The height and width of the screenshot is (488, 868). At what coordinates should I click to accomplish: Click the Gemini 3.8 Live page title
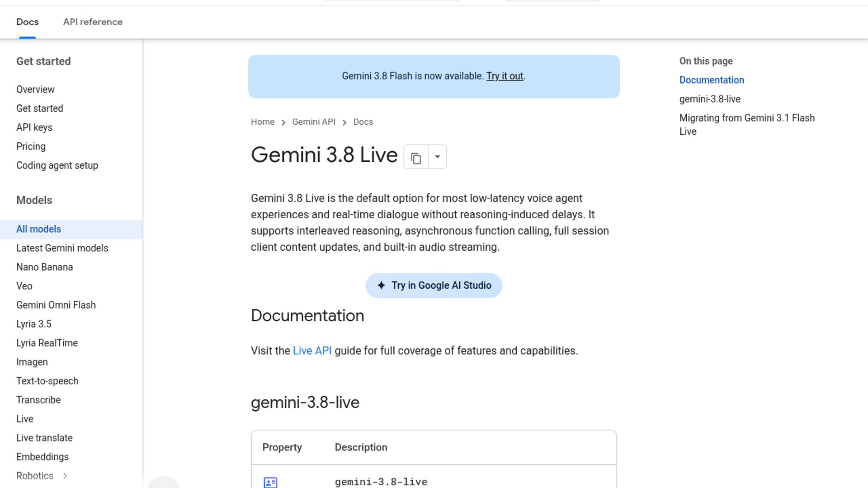324,155
